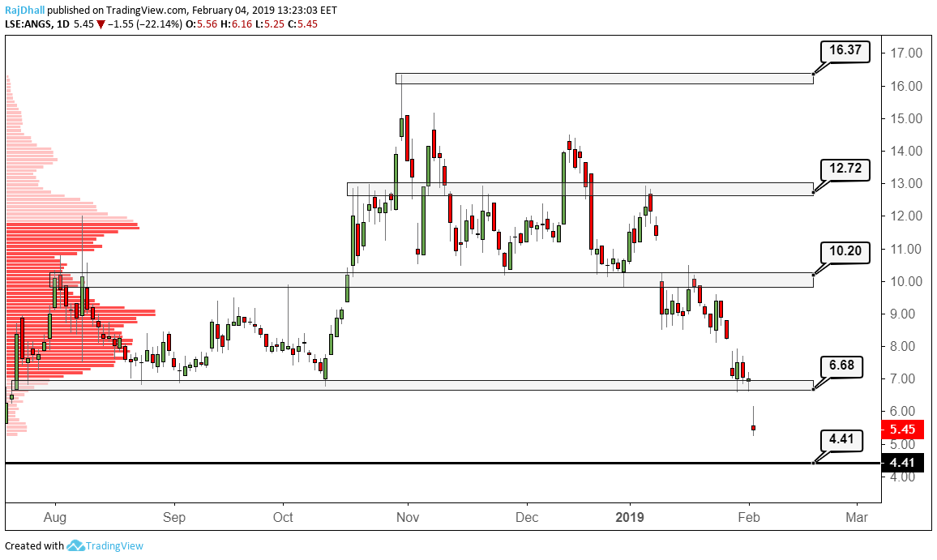Click the Feb time axis label
This screenshot has height=560, width=937.
coord(749,518)
